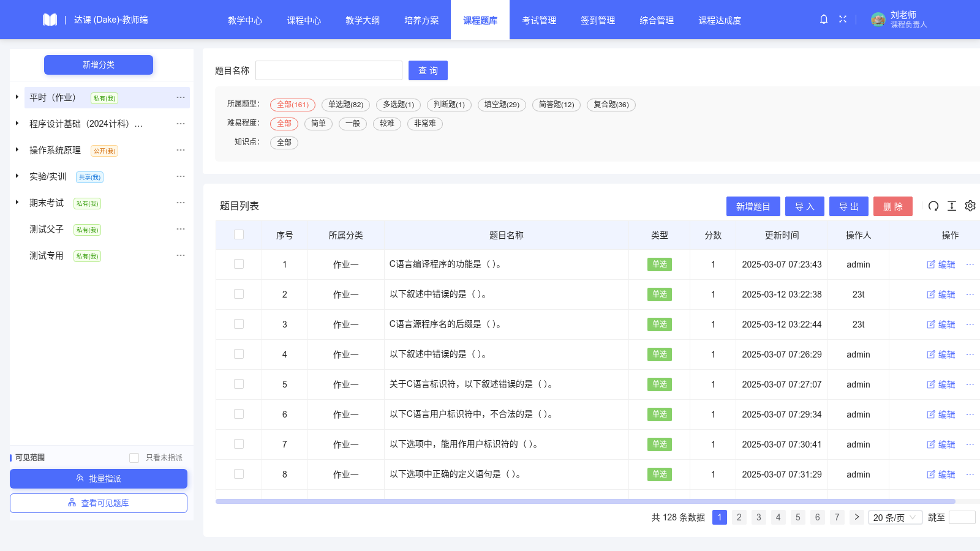Check the box for question row 6
The image size is (980, 551).
pos(239,414)
